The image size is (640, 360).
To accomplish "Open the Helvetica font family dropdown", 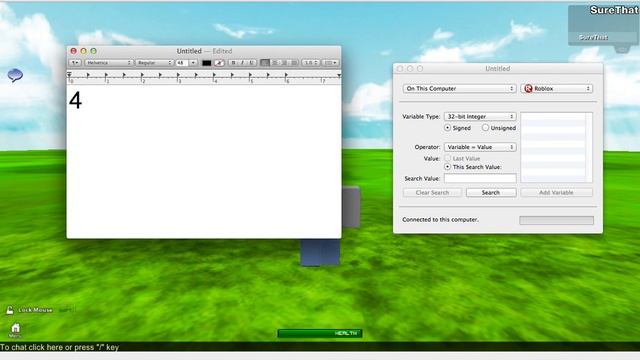I will coord(109,63).
